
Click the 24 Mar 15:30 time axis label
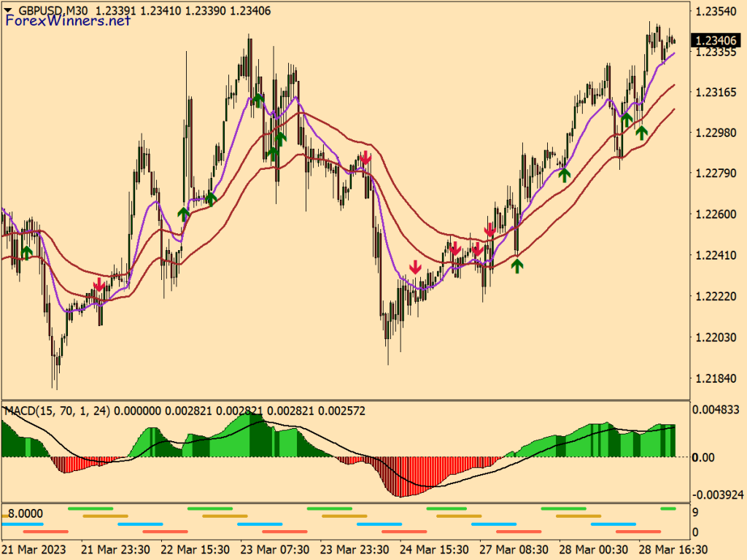click(x=434, y=550)
